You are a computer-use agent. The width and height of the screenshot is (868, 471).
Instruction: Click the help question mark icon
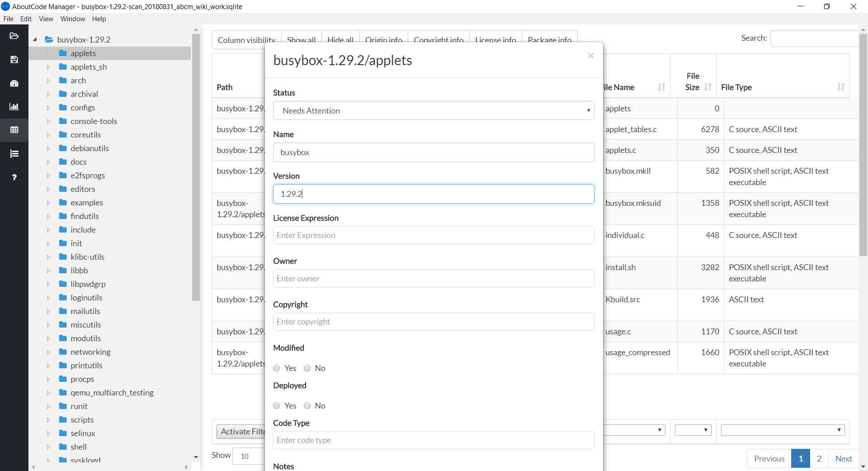pyautogui.click(x=14, y=177)
